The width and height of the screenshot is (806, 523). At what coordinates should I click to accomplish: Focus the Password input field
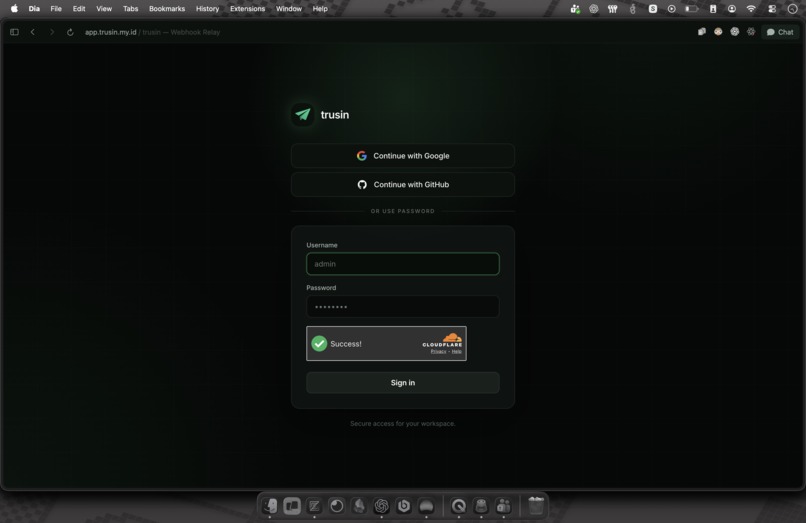[x=402, y=306]
